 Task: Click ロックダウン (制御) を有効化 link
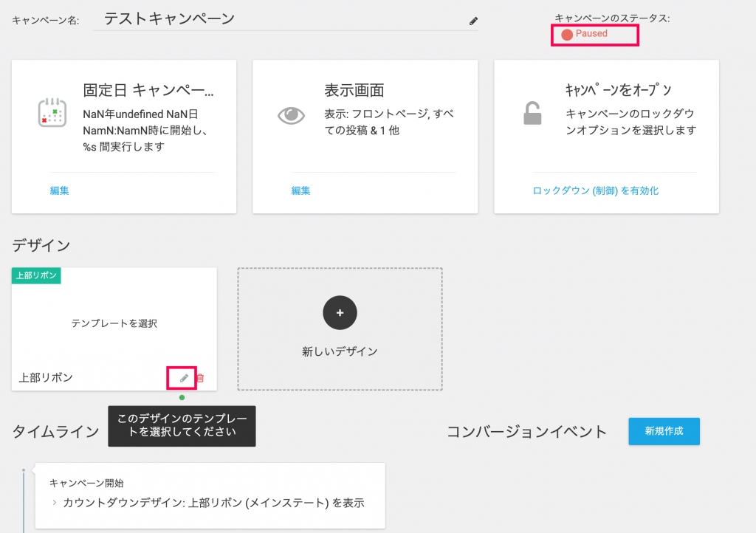pos(596,190)
